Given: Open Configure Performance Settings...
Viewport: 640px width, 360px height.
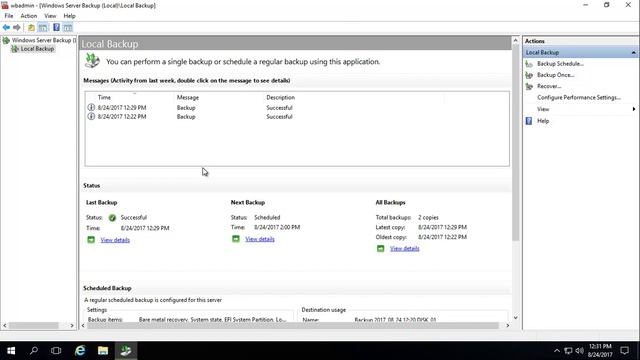Looking at the screenshot, I should click(579, 98).
